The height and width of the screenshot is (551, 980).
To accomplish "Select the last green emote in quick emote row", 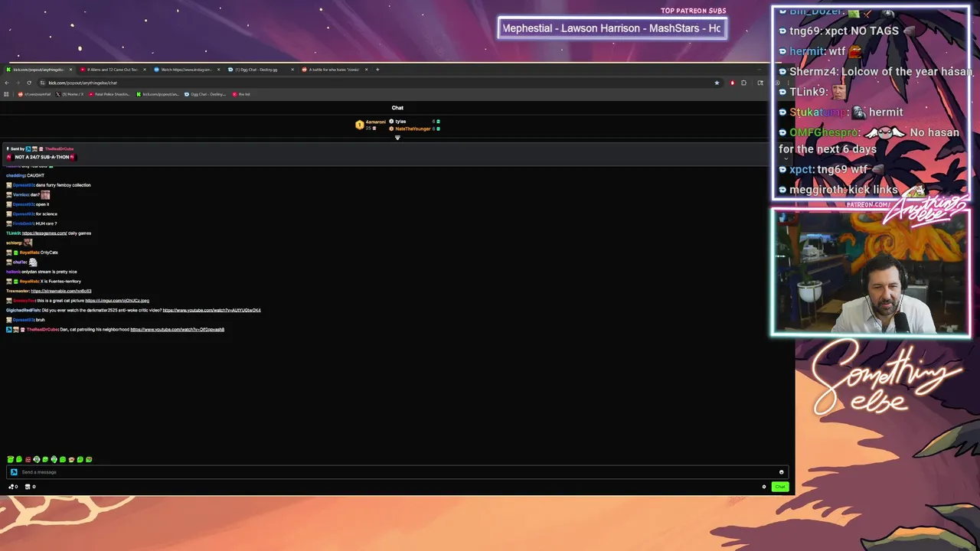I will click(89, 459).
